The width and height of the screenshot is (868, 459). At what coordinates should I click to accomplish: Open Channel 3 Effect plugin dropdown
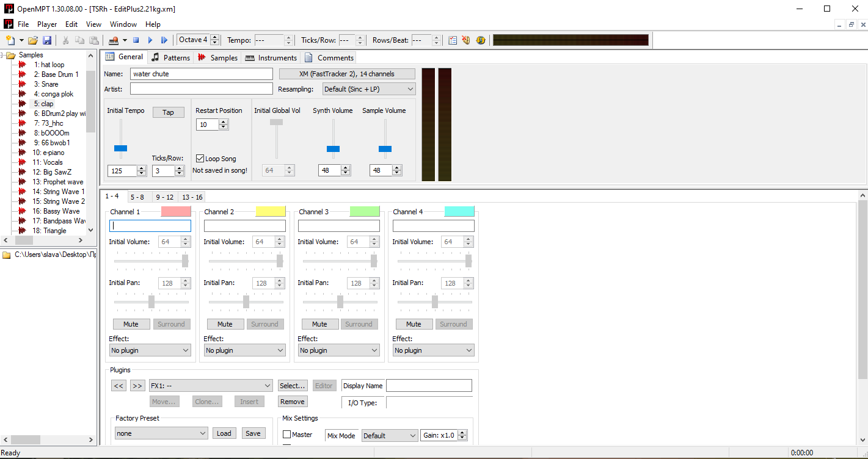tap(338, 350)
